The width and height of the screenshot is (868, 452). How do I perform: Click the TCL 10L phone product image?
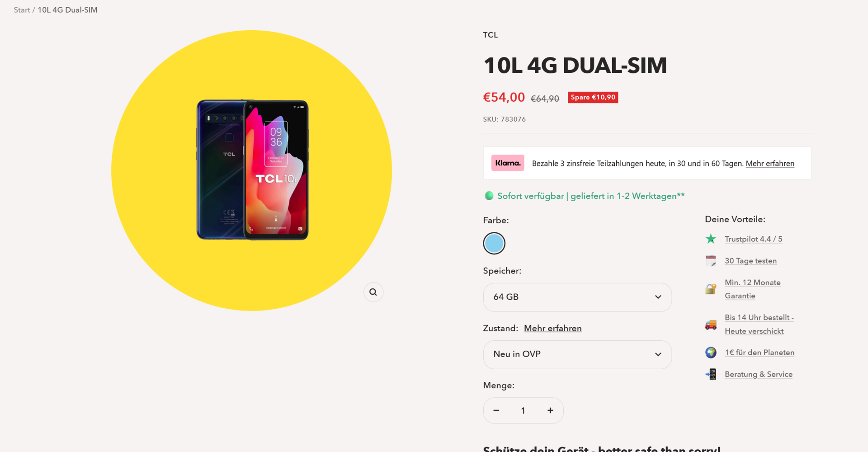click(252, 170)
